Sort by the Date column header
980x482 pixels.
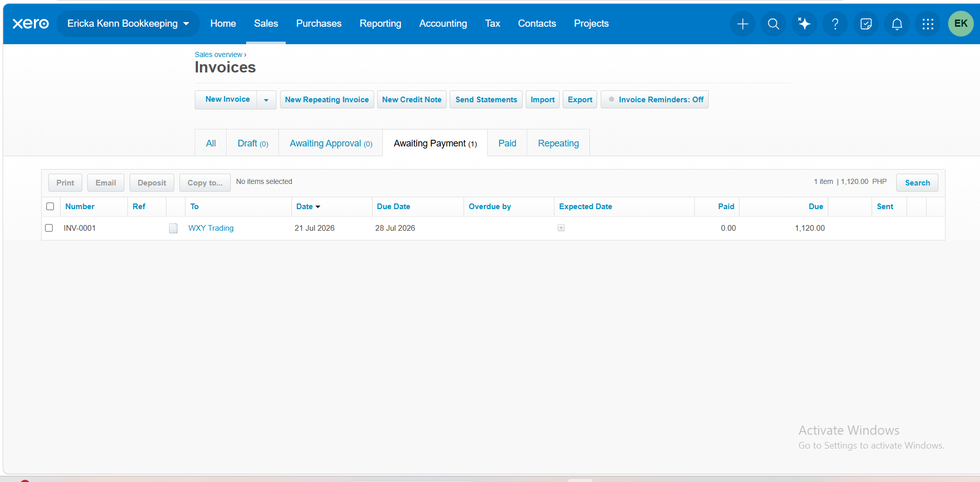[x=308, y=207]
